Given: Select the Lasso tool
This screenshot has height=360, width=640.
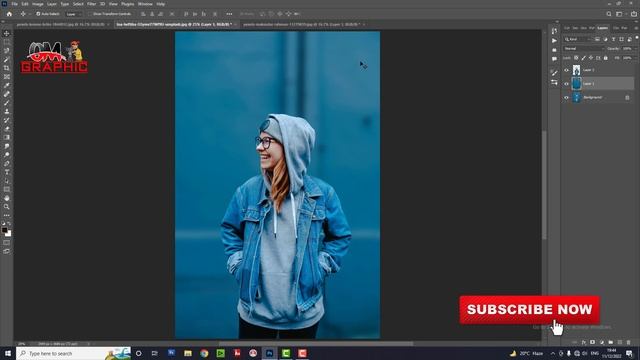Looking at the screenshot, I should tap(7, 51).
